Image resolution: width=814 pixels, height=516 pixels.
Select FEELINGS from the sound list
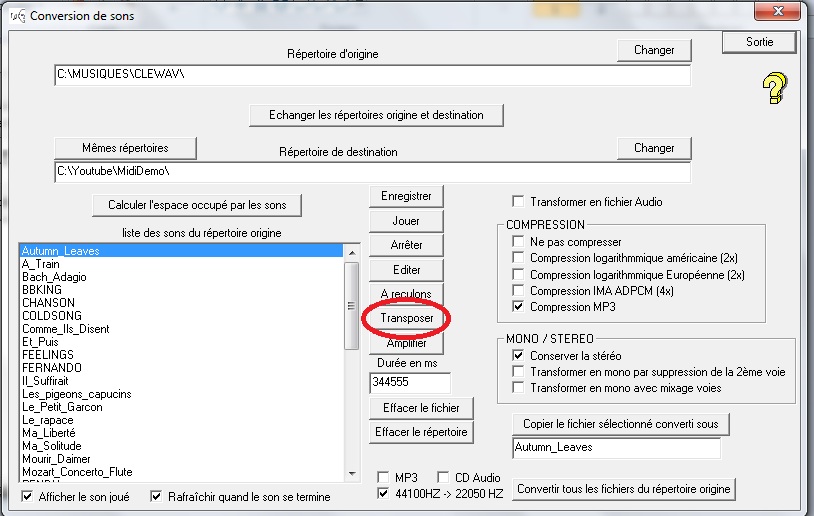pyautogui.click(x=49, y=355)
